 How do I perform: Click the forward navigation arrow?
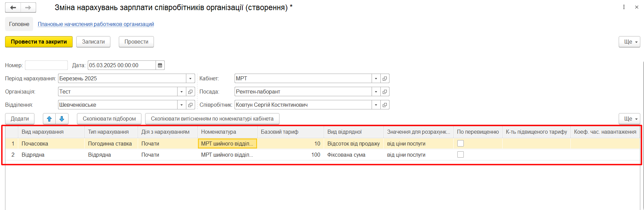[28, 7]
